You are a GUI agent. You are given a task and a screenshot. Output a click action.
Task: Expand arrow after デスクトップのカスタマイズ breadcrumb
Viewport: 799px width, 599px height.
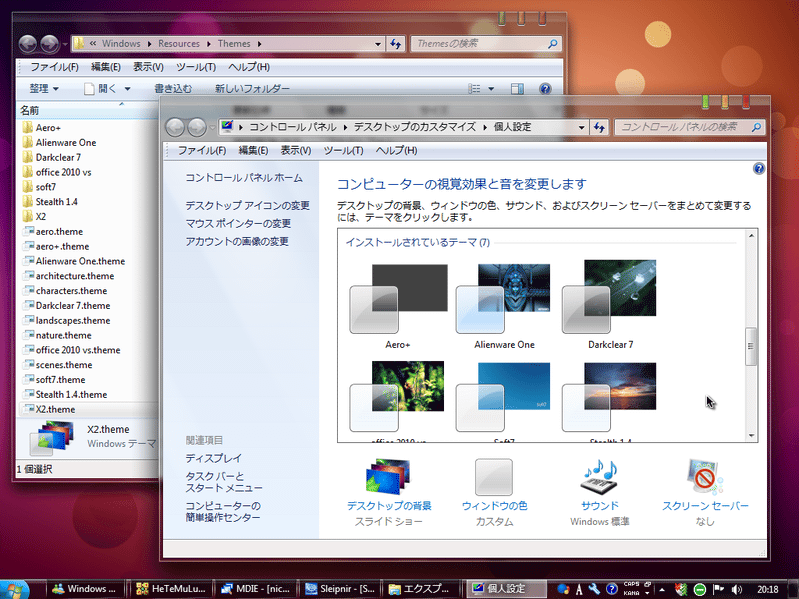(485, 127)
